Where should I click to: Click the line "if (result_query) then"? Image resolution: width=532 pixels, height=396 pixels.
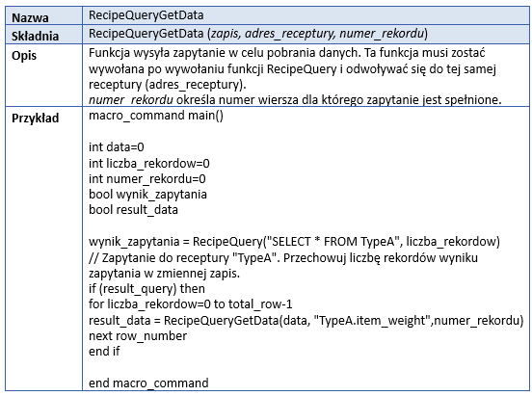pos(146,289)
